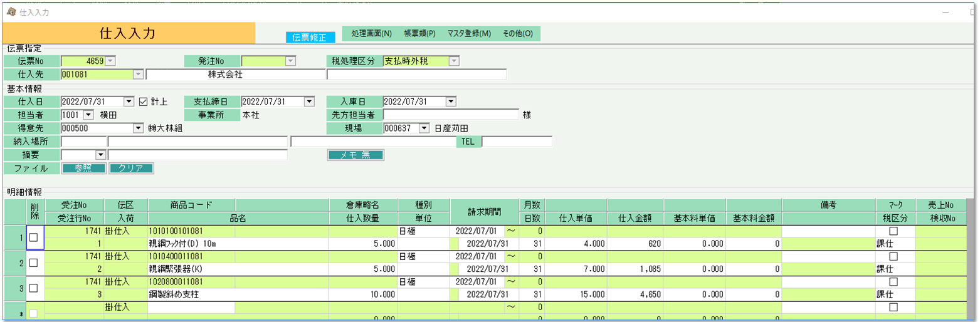The image size is (980, 322).
Task: Open the マスタ登録(M) menu
Action: (x=469, y=34)
